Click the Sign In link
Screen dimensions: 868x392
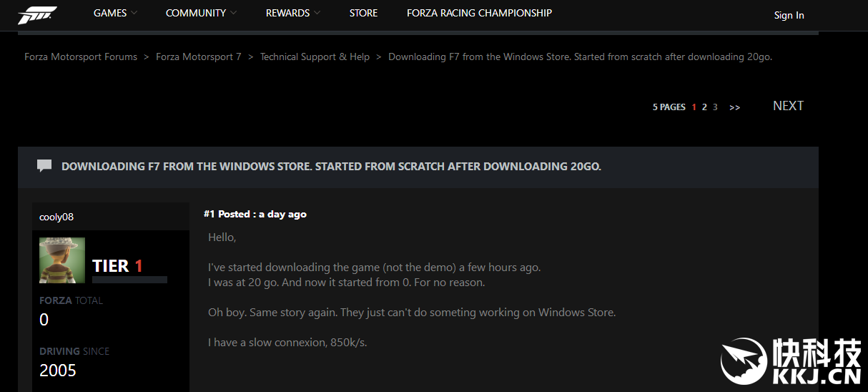(x=789, y=15)
